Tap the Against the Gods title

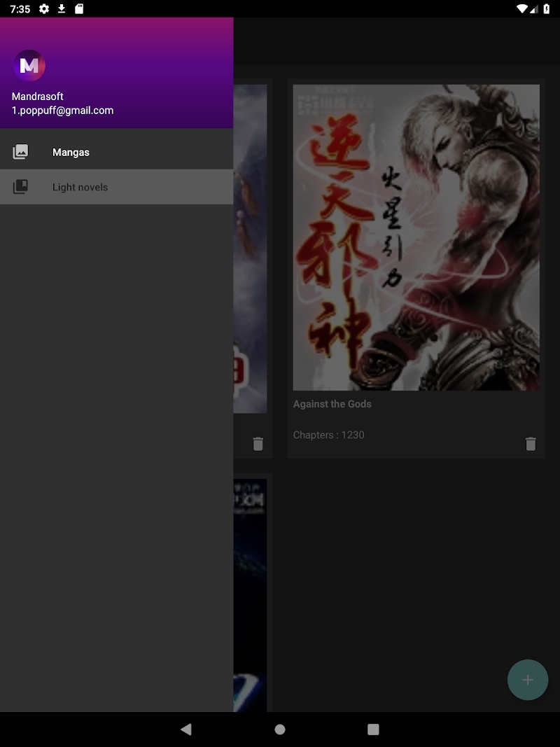pyautogui.click(x=332, y=404)
